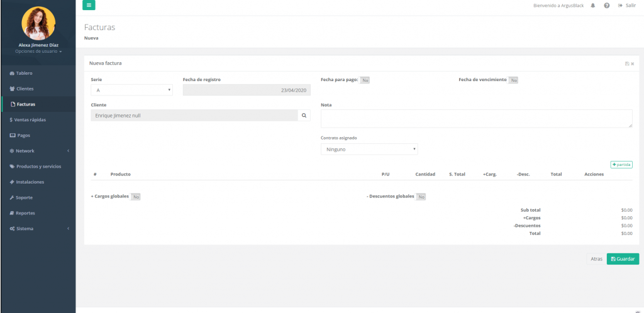
Task: Click into the Nota text area
Action: click(x=476, y=119)
